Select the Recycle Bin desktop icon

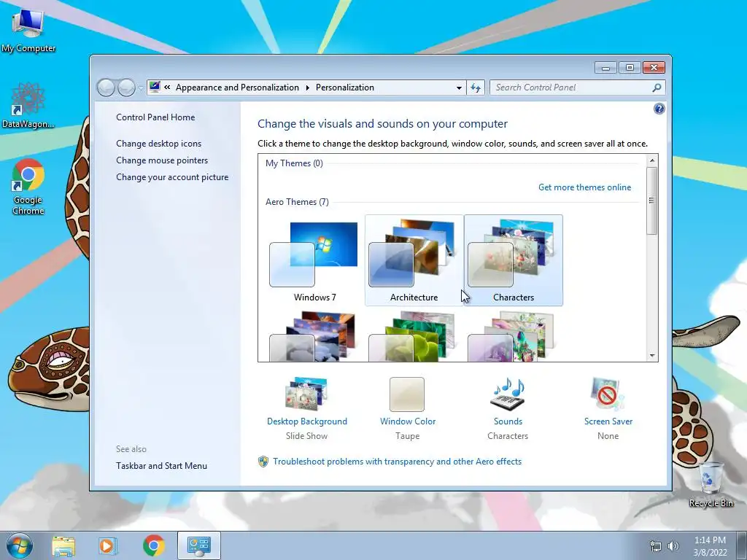pos(711,484)
